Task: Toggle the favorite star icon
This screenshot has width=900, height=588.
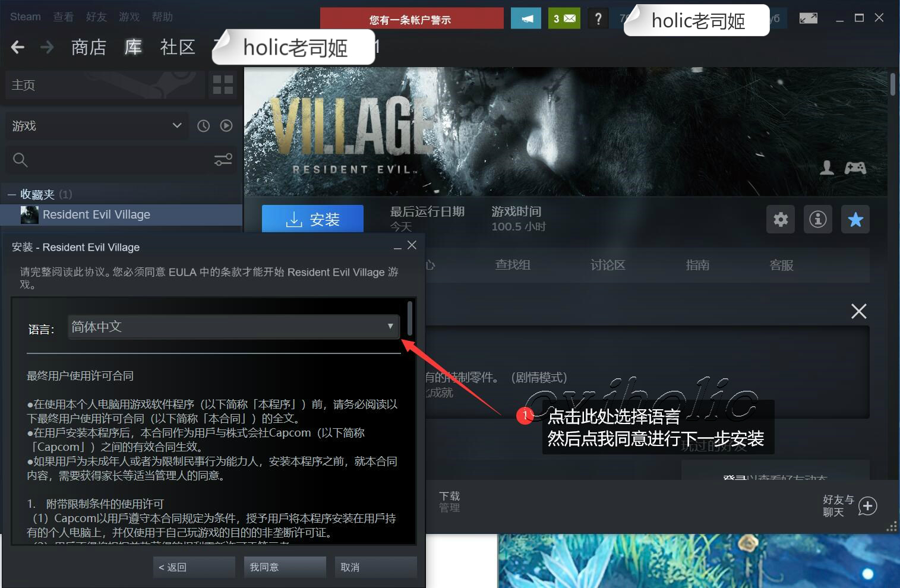Action: 855,220
